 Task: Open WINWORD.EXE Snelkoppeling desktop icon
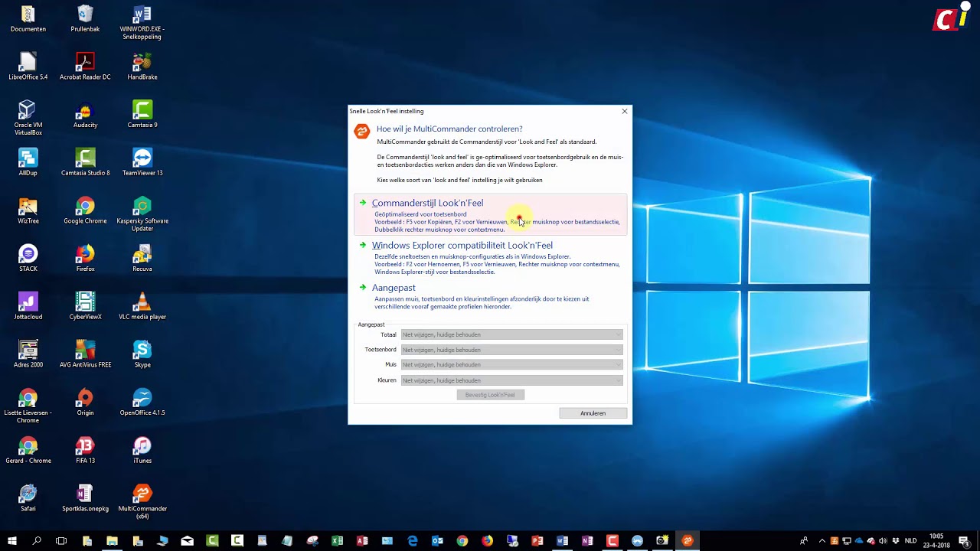(x=142, y=23)
